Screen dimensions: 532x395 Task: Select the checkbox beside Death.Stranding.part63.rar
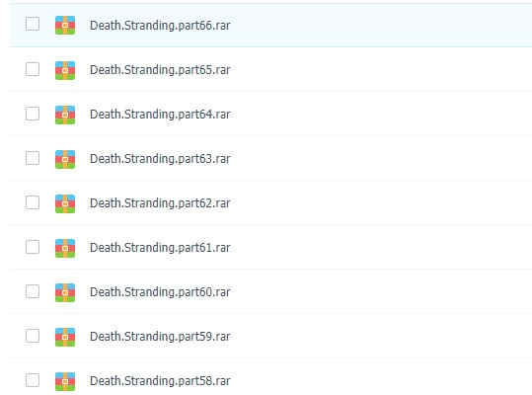(33, 158)
